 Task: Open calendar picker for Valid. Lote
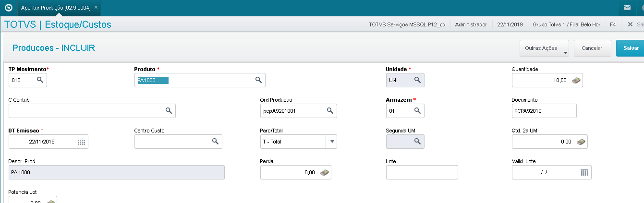584,172
